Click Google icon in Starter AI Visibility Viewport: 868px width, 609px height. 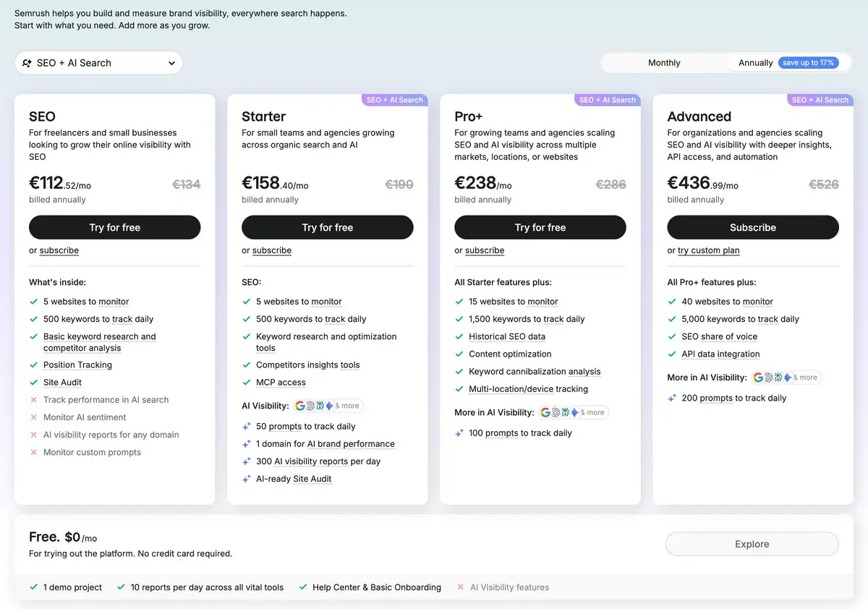300,406
